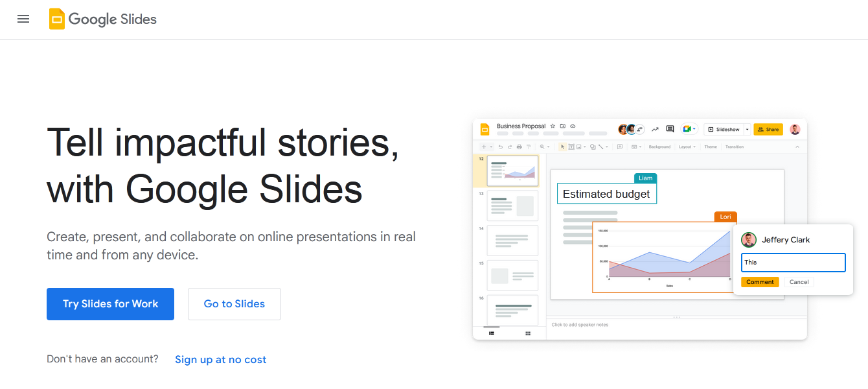Click the Go to Slides button
The width and height of the screenshot is (868, 389).
click(234, 304)
